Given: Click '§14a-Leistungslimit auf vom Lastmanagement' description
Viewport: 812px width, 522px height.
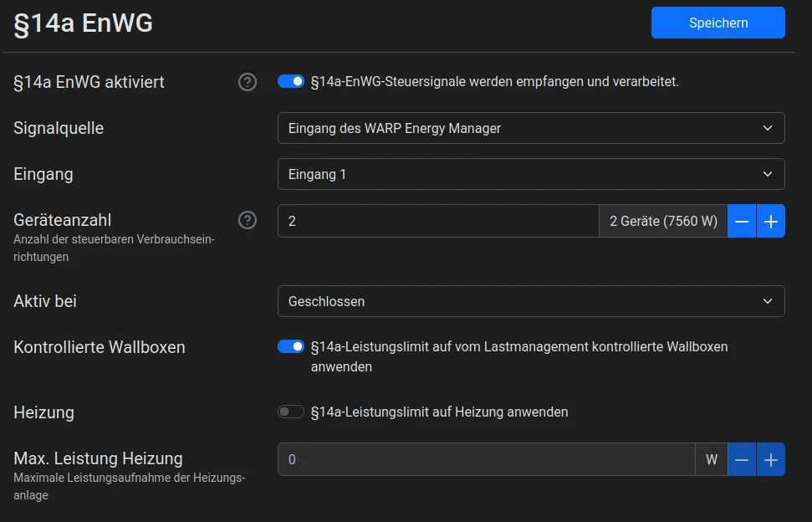Looking at the screenshot, I should [518, 356].
